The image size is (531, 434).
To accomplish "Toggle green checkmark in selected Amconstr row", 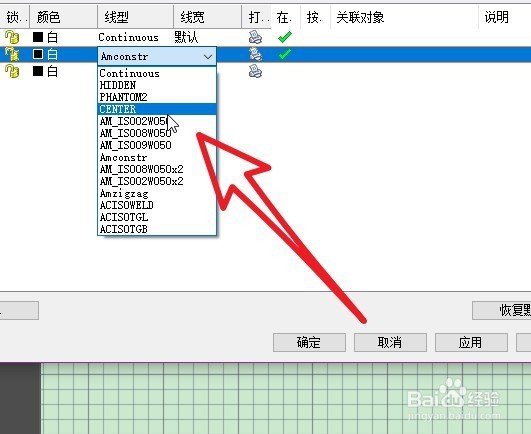I will click(284, 54).
